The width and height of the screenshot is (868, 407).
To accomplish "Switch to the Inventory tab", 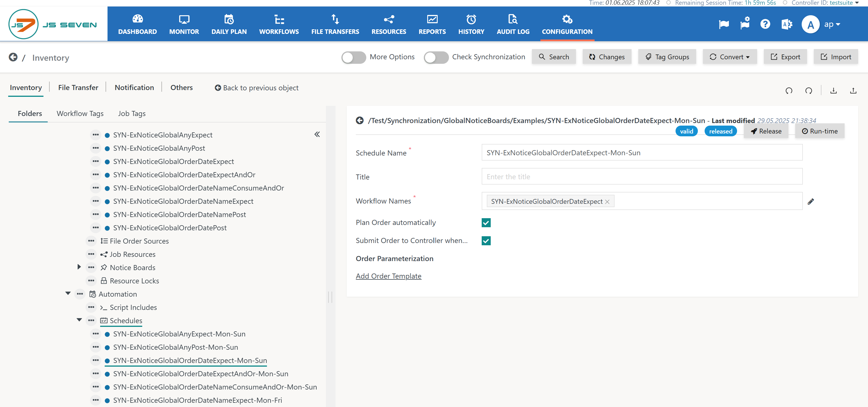I will click(26, 87).
